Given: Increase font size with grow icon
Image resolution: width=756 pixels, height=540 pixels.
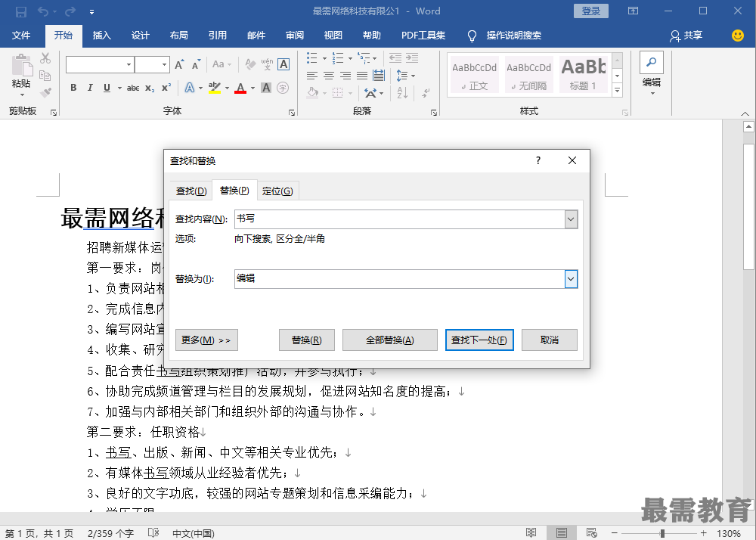Looking at the screenshot, I should [179, 64].
